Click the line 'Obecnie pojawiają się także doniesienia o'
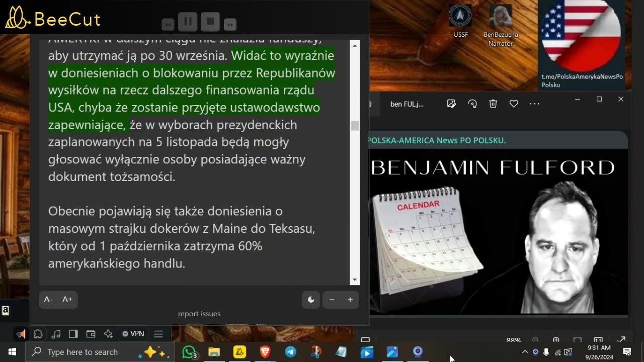 (x=166, y=211)
